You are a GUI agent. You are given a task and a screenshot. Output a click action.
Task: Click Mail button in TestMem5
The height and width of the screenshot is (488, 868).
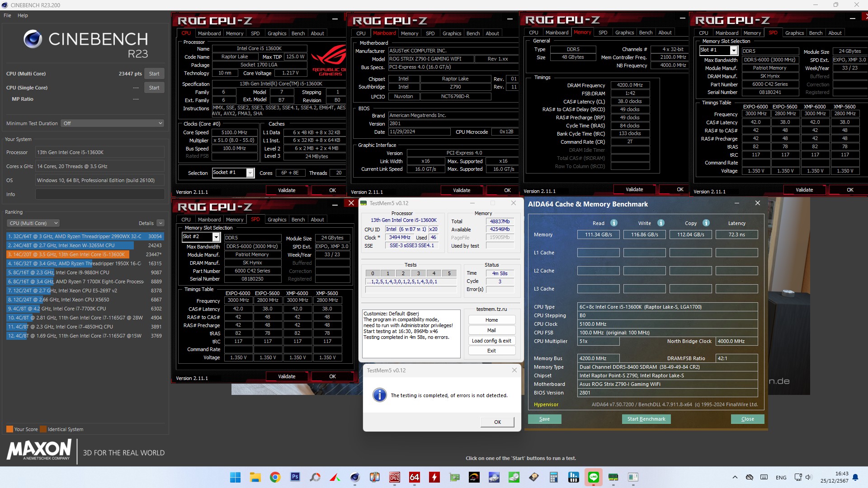(x=491, y=330)
